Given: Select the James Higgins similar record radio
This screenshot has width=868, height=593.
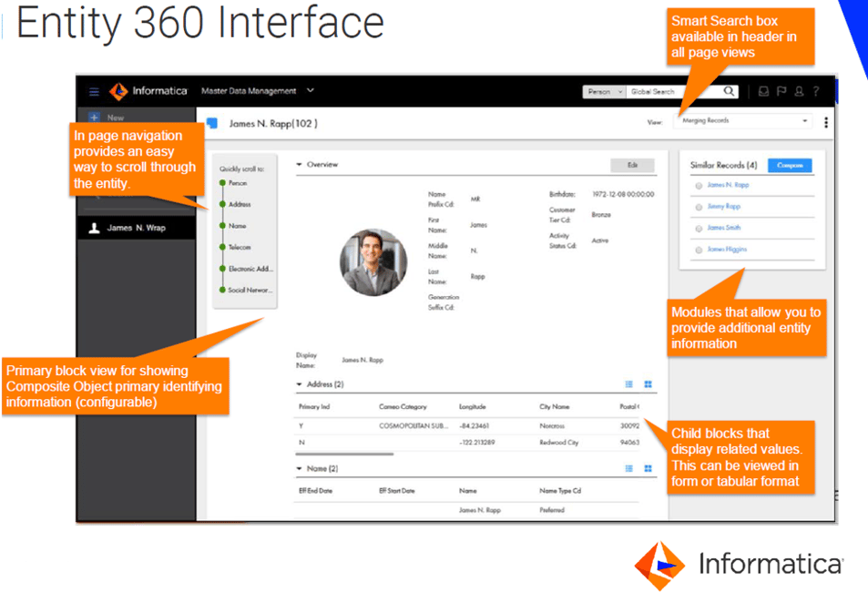Looking at the screenshot, I should click(x=699, y=250).
